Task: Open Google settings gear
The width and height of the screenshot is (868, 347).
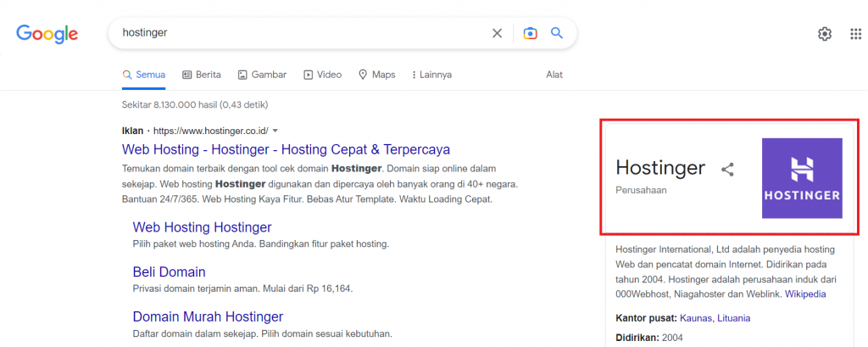Action: pyautogui.click(x=824, y=33)
